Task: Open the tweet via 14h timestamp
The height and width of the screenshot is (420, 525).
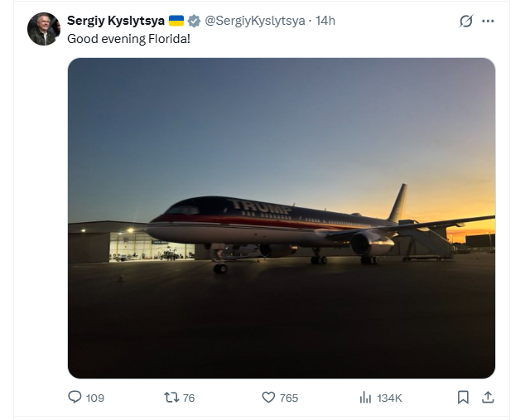Action: click(x=325, y=21)
